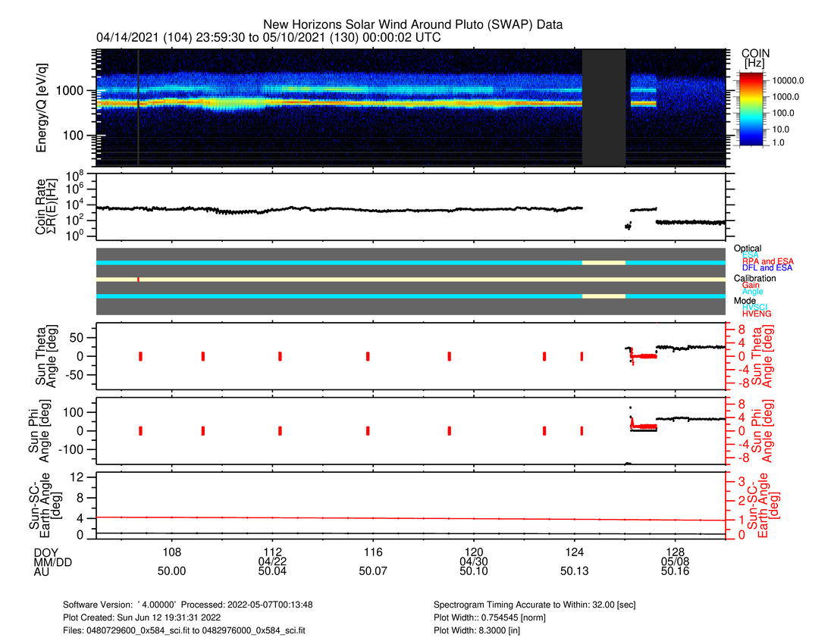The width and height of the screenshot is (834, 644).
Task: Select the red Gain calibration marker in status strip
Action: [x=138, y=280]
